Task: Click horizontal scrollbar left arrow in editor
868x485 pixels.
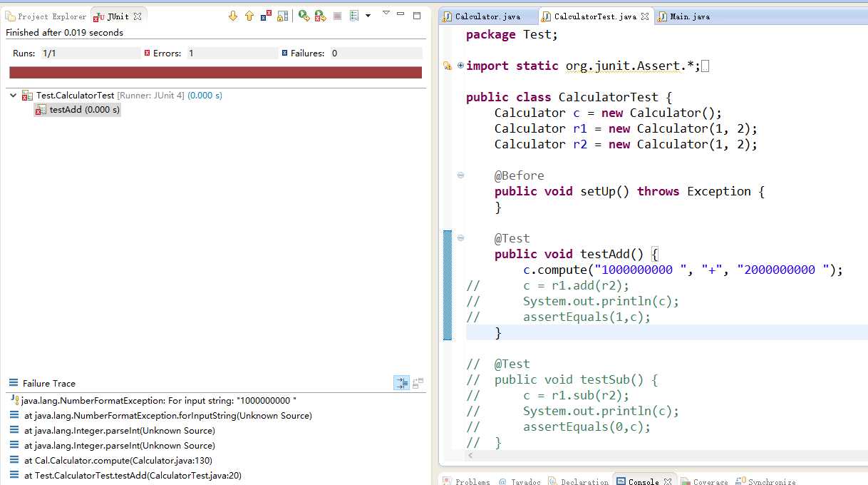Action: (471, 455)
